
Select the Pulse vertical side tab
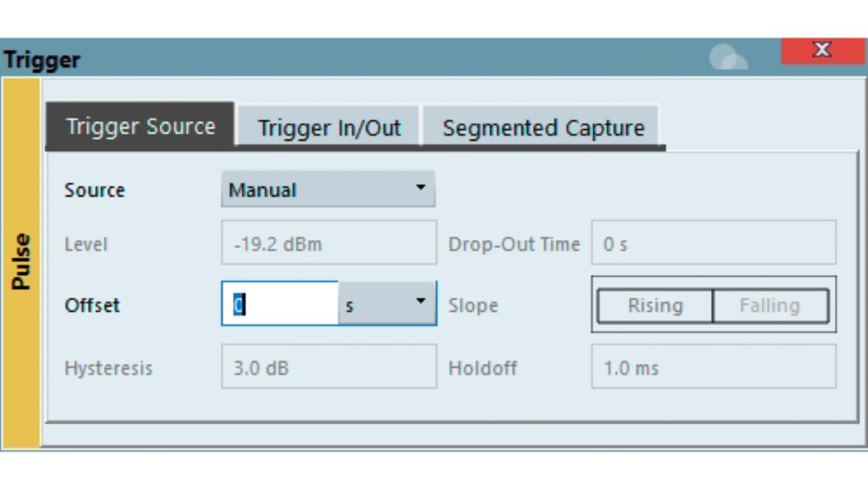click(21, 262)
